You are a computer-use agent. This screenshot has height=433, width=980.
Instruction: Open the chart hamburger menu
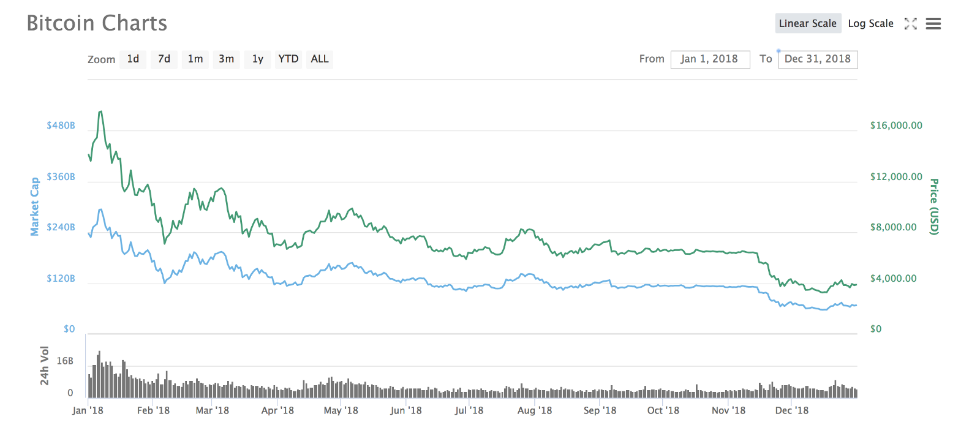tap(933, 24)
